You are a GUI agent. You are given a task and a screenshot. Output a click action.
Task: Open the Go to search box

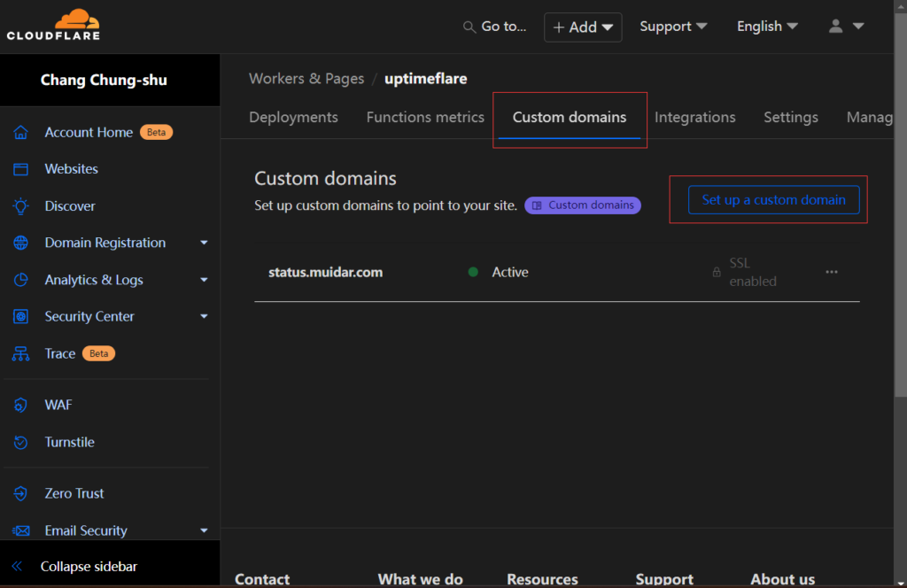495,27
